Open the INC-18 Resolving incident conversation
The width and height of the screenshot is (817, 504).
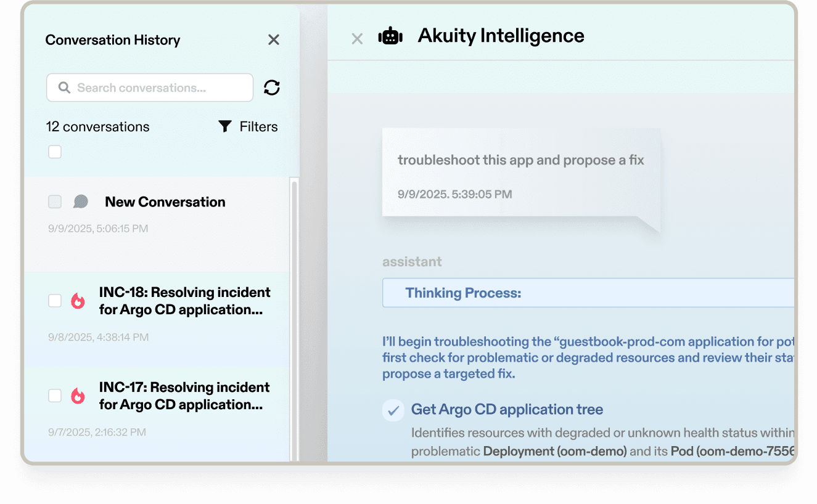click(184, 301)
